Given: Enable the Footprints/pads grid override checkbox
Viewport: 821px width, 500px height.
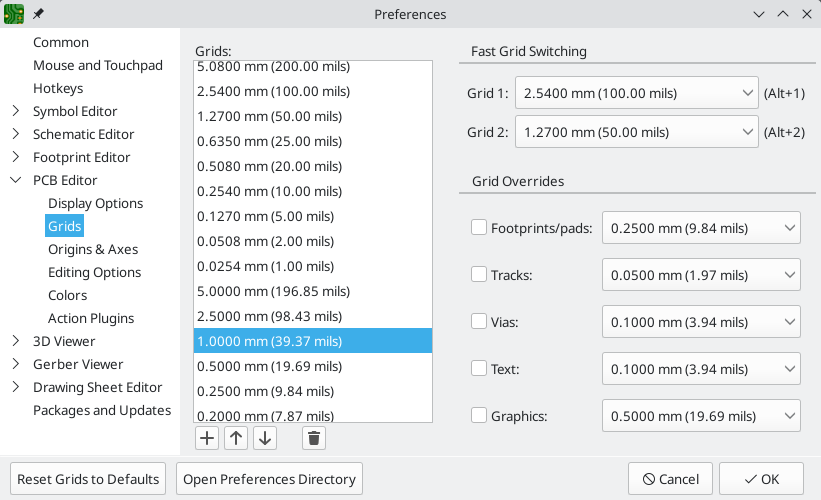Looking at the screenshot, I should click(x=479, y=228).
